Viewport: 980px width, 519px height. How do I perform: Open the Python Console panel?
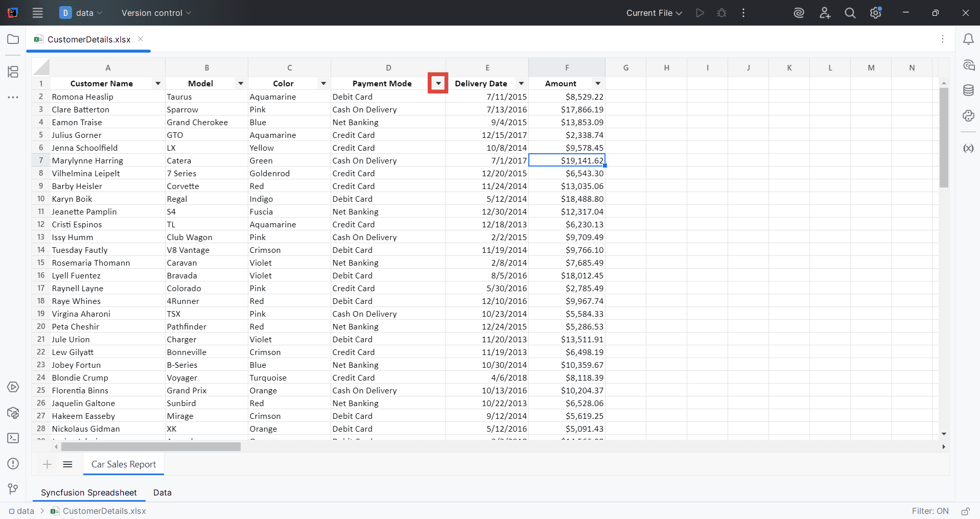(x=969, y=116)
